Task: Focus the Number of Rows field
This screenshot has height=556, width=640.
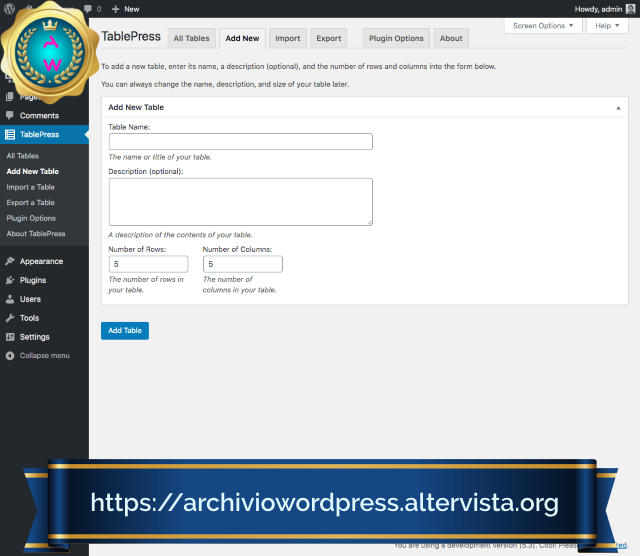Action: [149, 264]
